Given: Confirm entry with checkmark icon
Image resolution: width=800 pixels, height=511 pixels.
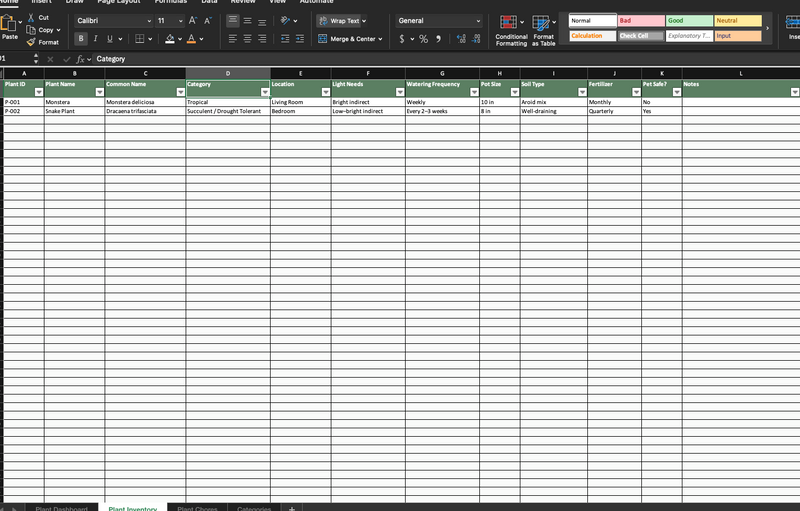Looking at the screenshot, I should coord(66,59).
